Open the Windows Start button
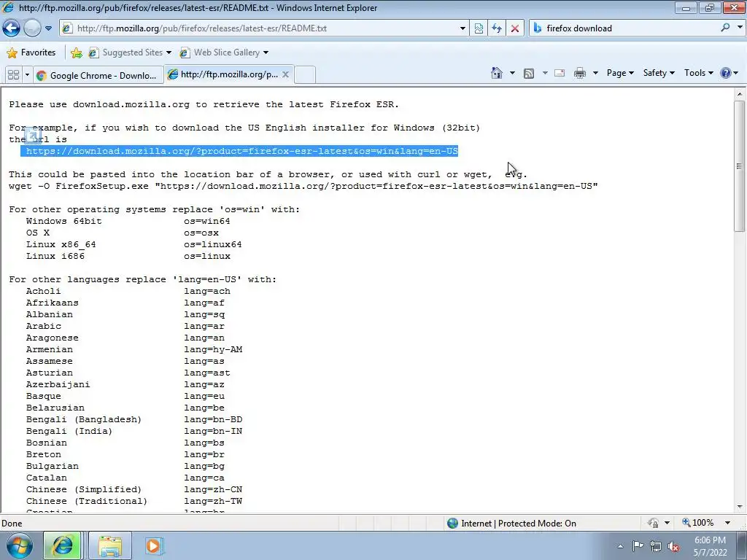 (x=20, y=545)
